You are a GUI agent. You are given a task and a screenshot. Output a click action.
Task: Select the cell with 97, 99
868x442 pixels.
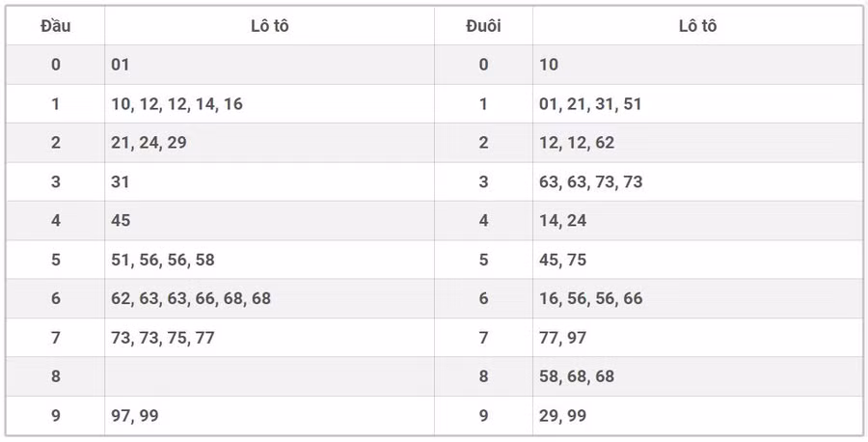click(135, 415)
